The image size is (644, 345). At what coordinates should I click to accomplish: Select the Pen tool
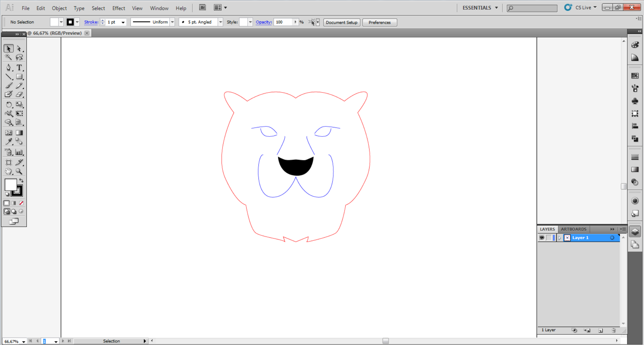[x=9, y=68]
